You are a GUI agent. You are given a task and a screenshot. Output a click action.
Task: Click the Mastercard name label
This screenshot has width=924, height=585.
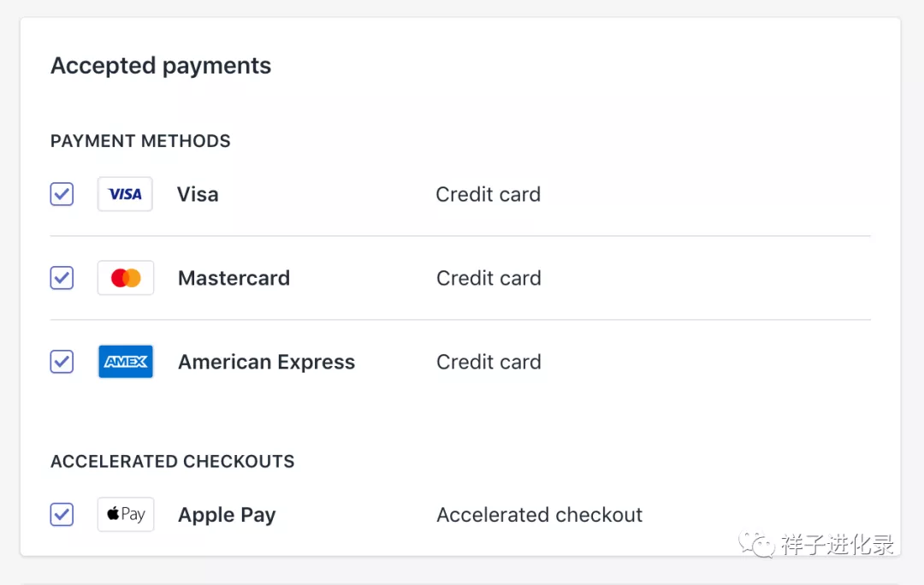[234, 278]
